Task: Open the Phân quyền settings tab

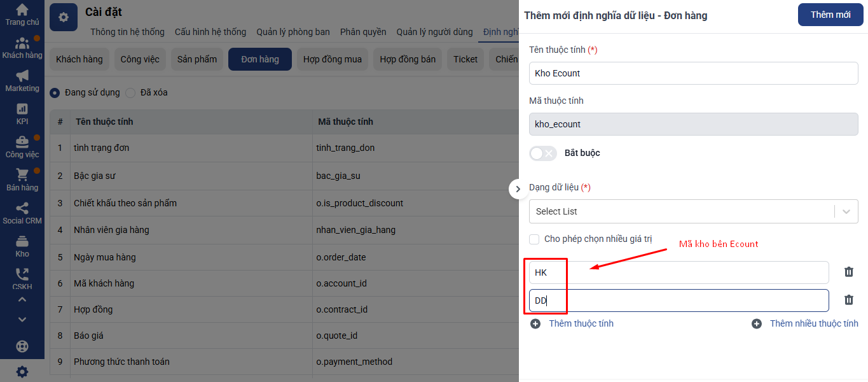Action: pos(363,32)
